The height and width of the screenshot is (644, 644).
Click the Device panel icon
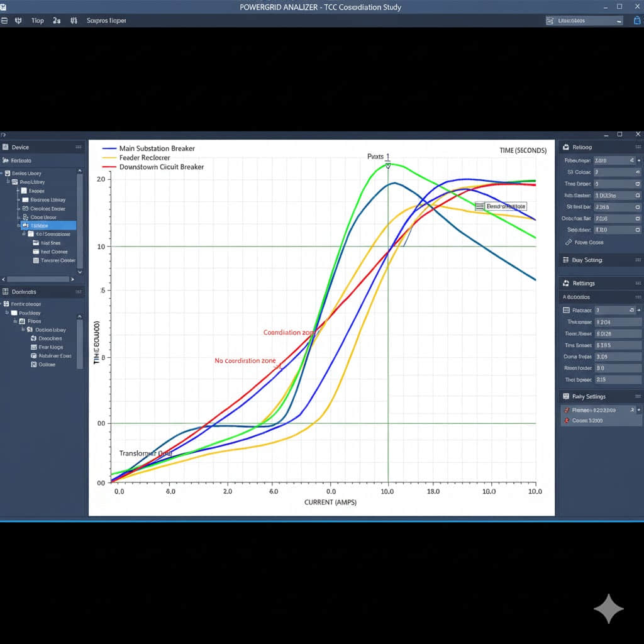6,147
